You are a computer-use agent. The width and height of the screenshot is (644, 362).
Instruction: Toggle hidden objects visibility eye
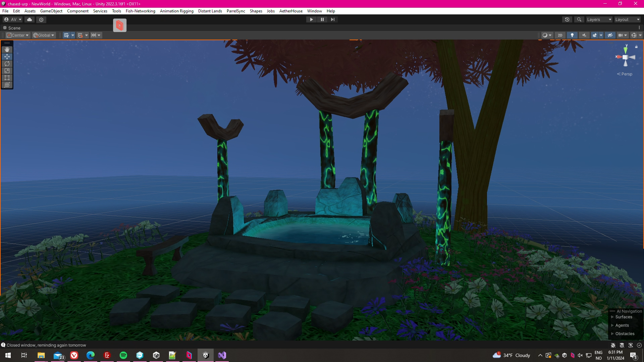point(610,35)
